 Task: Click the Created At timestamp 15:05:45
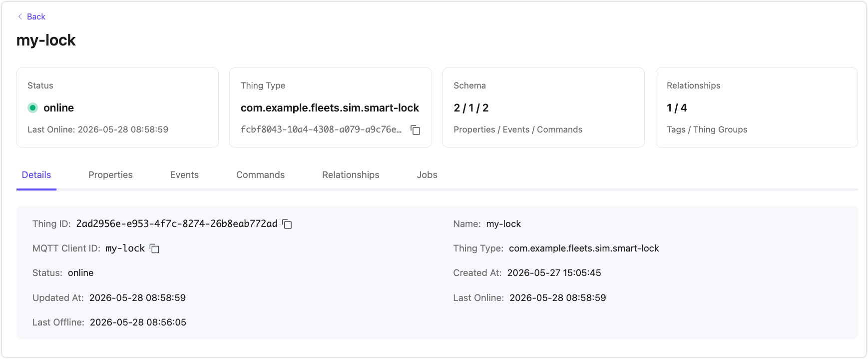[554, 273]
